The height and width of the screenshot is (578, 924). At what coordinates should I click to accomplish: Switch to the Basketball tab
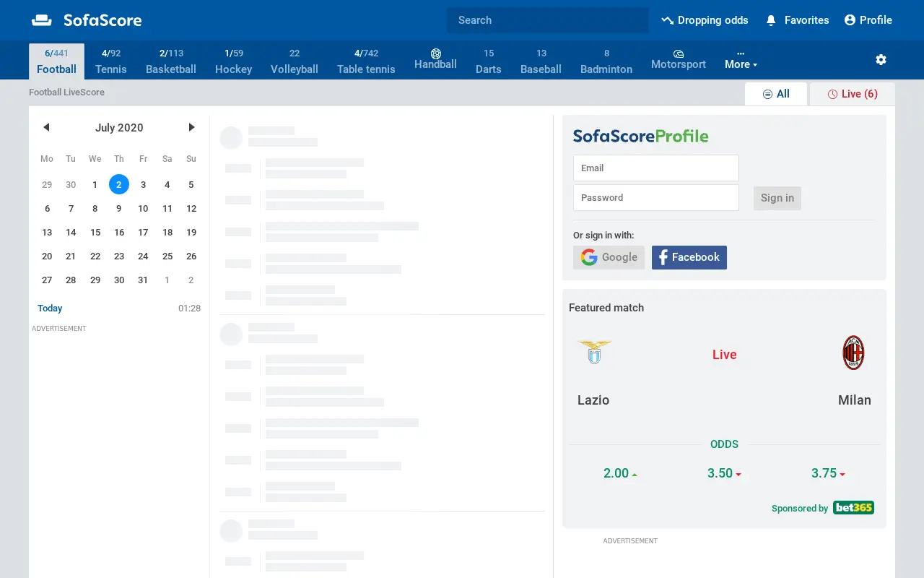click(171, 61)
